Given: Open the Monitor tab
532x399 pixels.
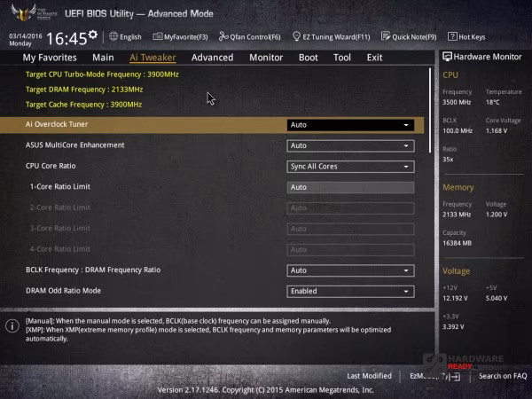Looking at the screenshot, I should point(266,58).
